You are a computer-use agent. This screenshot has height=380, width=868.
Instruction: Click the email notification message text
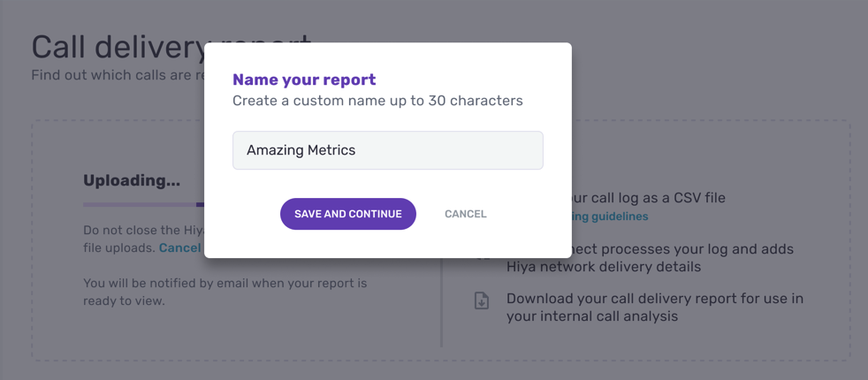point(225,292)
